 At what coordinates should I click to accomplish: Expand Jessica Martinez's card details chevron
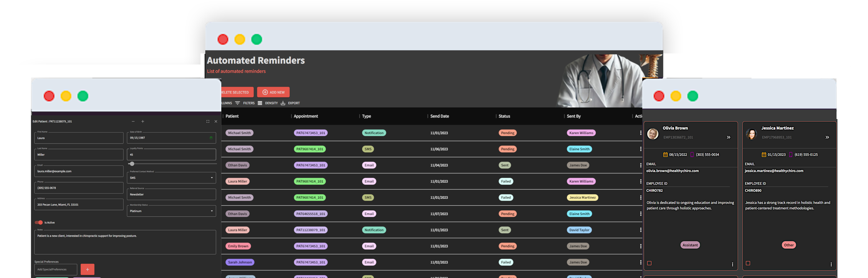pyautogui.click(x=827, y=137)
